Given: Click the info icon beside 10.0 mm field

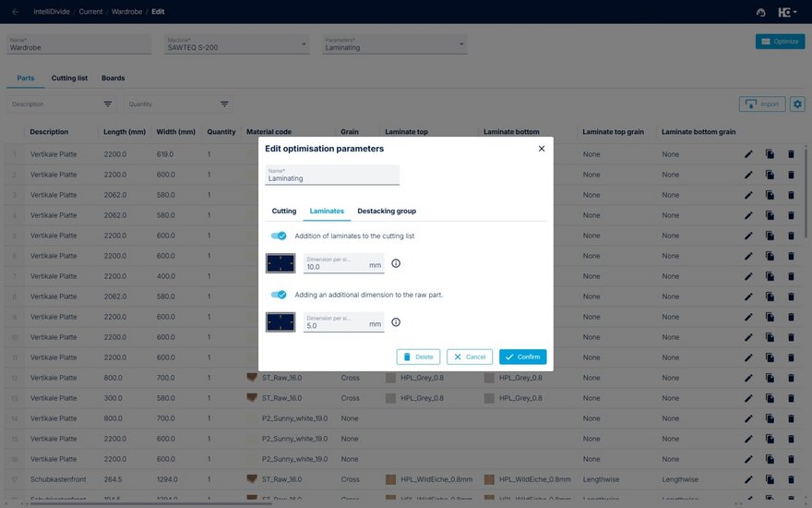Looking at the screenshot, I should pyautogui.click(x=396, y=263).
